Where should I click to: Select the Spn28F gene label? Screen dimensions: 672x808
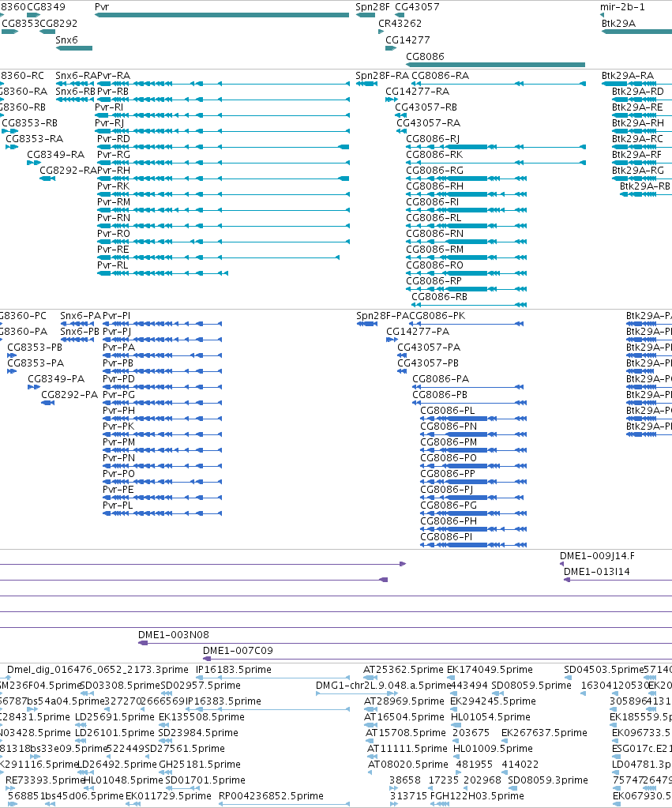[373, 7]
